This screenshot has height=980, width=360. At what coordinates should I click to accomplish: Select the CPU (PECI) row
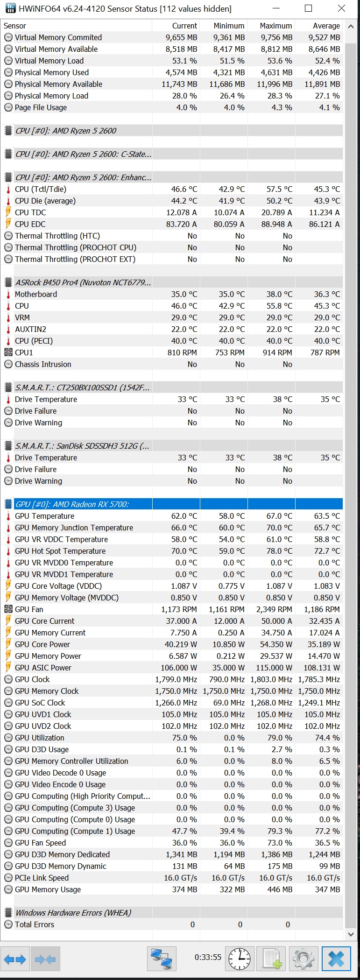click(172, 341)
